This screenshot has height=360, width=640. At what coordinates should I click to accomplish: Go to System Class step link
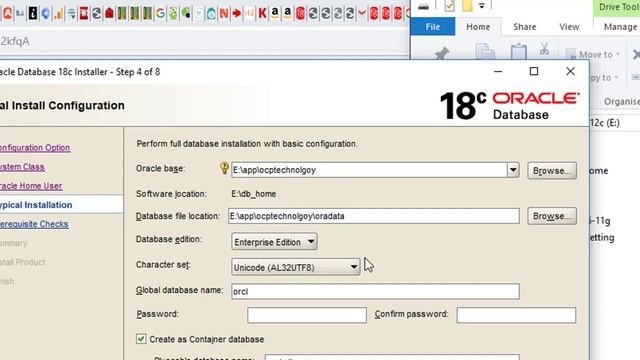coord(22,167)
